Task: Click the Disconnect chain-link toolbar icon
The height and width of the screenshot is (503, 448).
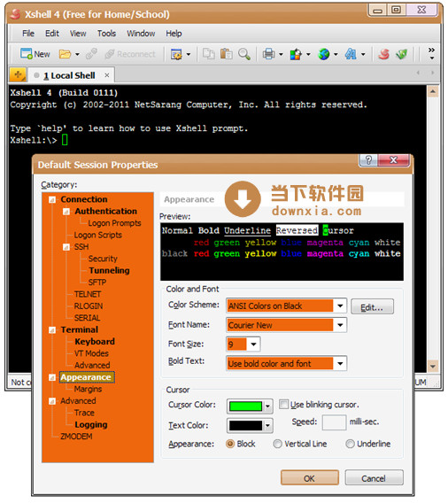Action: 91,54
